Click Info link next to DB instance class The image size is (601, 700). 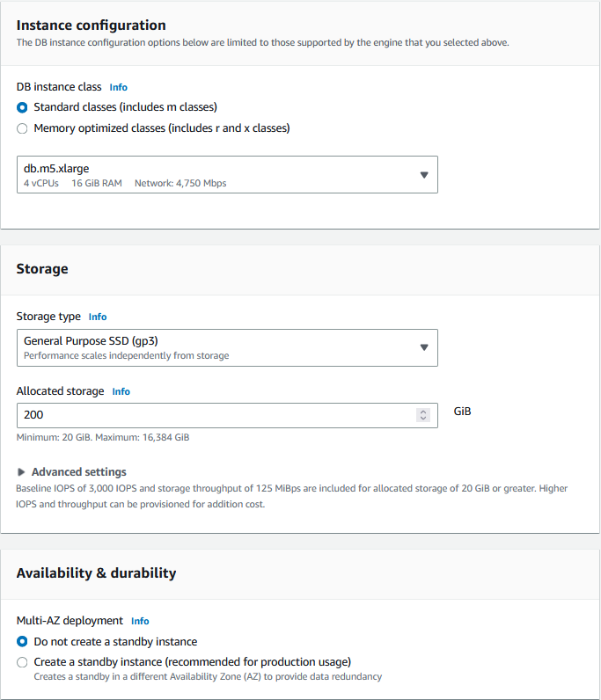tap(118, 88)
